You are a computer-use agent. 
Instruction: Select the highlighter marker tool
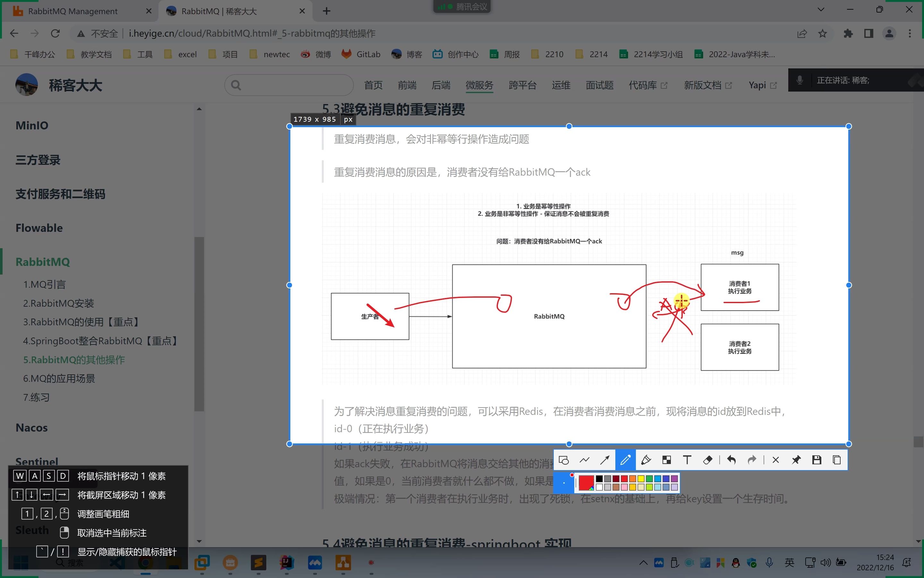click(646, 460)
